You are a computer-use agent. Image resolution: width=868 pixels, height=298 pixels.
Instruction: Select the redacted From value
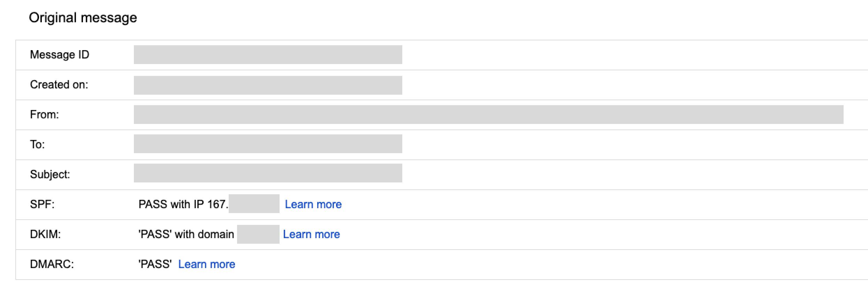point(488,115)
